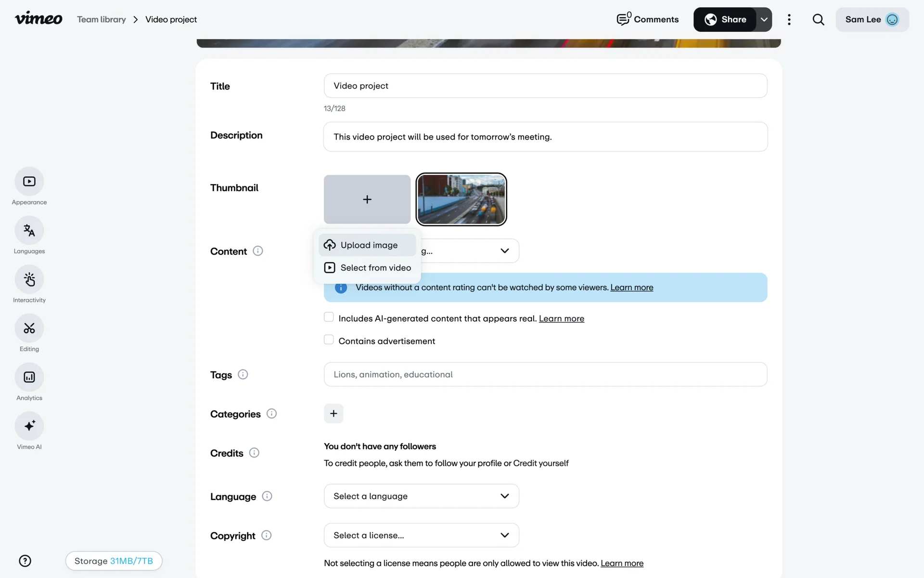Open the Analytics sidebar icon
The height and width of the screenshot is (578, 924).
29,377
